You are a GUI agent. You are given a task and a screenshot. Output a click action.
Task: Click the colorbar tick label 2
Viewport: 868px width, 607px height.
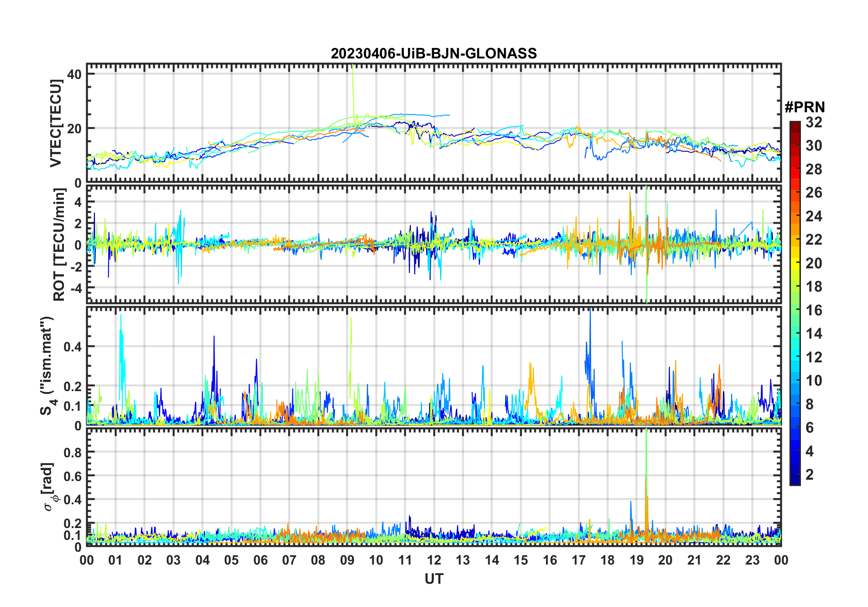tap(810, 475)
